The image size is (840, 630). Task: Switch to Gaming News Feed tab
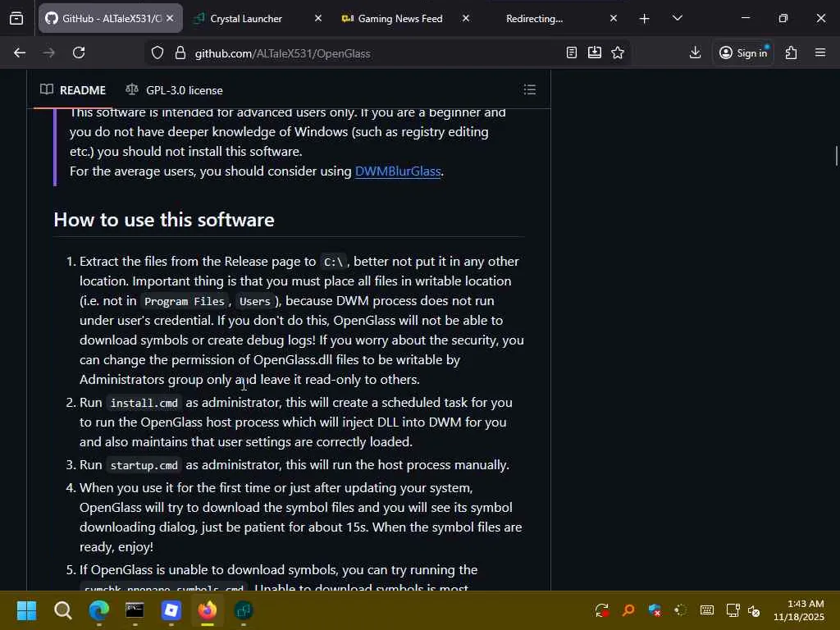(x=399, y=18)
